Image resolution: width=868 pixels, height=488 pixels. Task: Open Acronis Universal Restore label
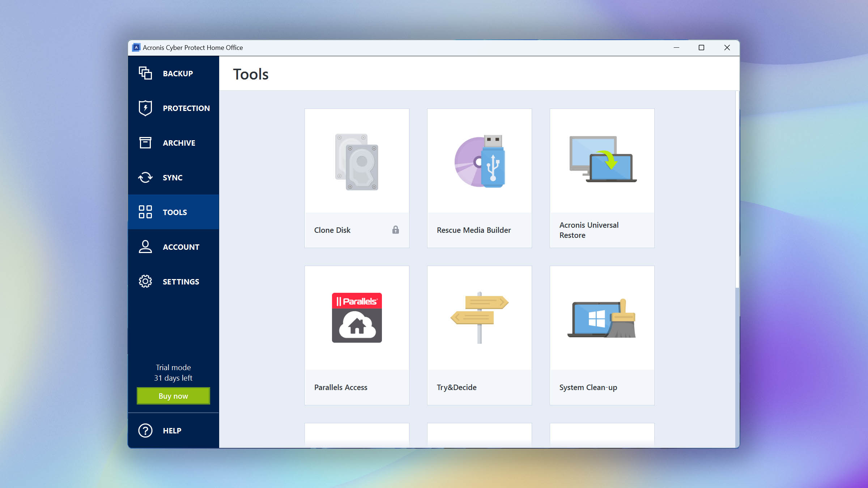pos(589,230)
